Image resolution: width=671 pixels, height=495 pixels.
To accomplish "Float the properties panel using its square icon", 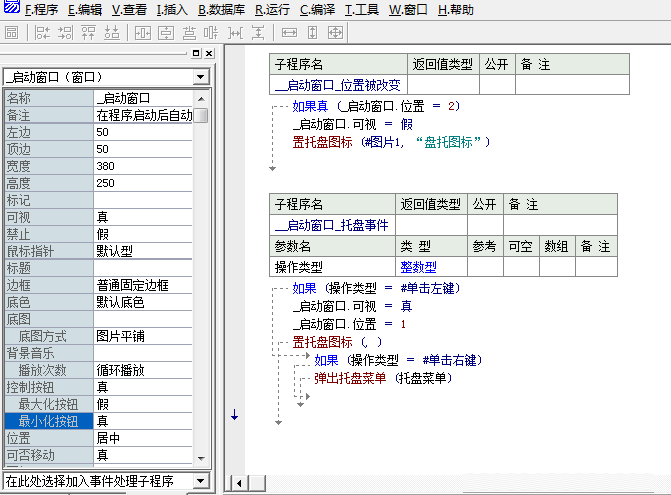I will click(x=196, y=53).
